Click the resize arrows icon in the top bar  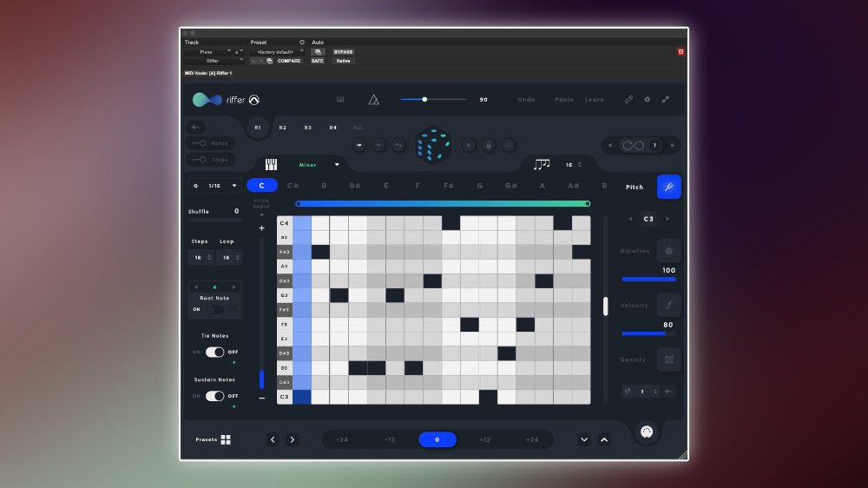[666, 100]
